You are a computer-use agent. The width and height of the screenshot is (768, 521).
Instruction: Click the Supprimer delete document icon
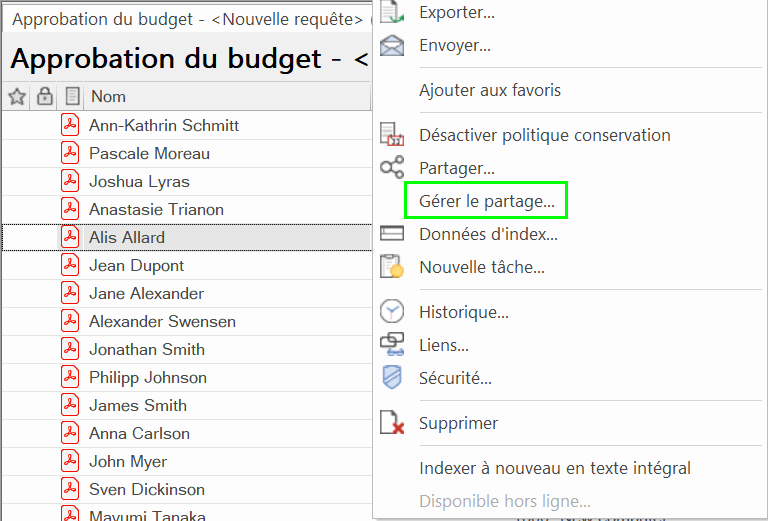(392, 423)
